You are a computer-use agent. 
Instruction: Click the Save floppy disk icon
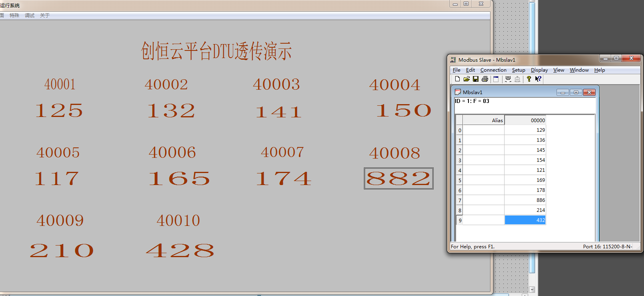pyautogui.click(x=476, y=79)
